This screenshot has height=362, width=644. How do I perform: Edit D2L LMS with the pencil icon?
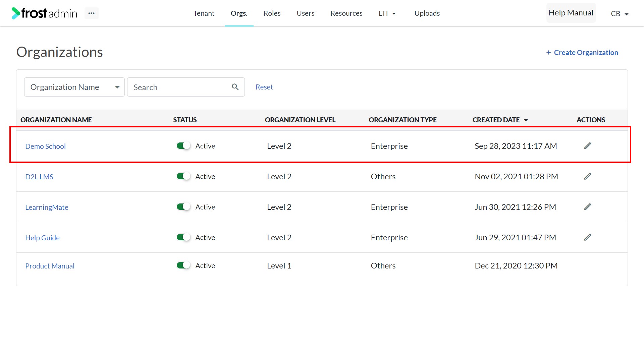pyautogui.click(x=587, y=176)
